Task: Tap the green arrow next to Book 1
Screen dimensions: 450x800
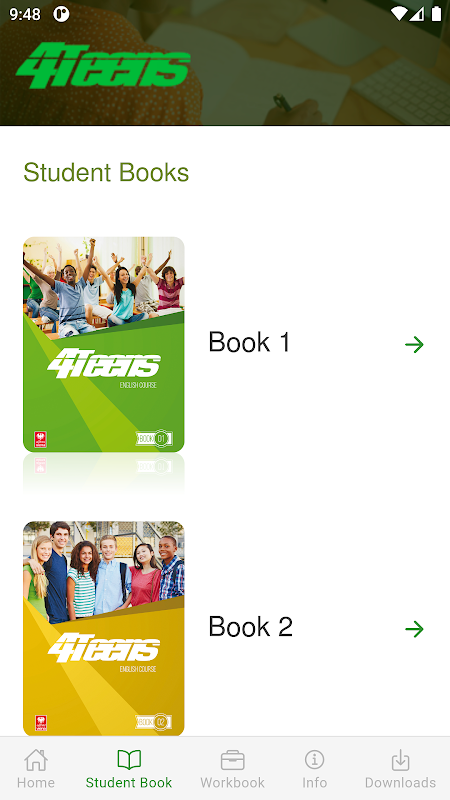Action: (414, 345)
